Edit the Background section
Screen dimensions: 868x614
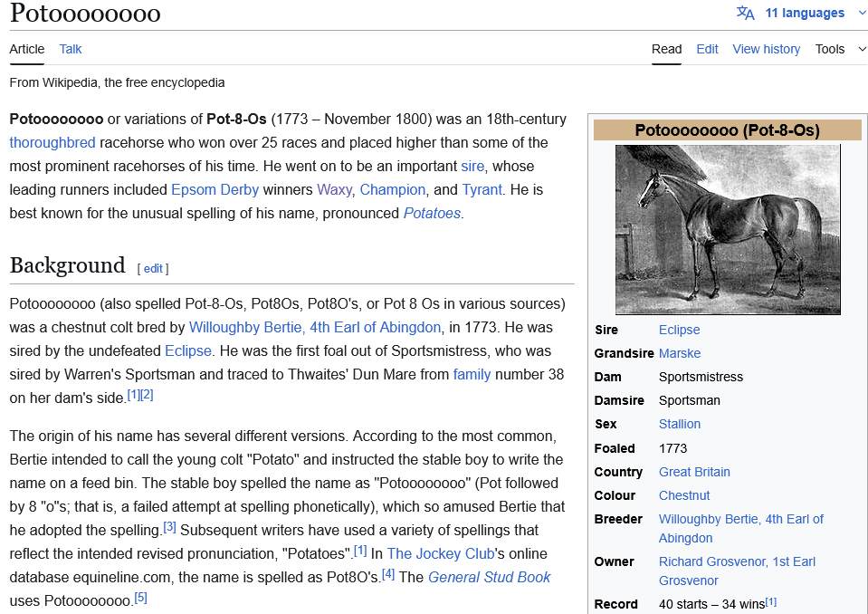[153, 269]
